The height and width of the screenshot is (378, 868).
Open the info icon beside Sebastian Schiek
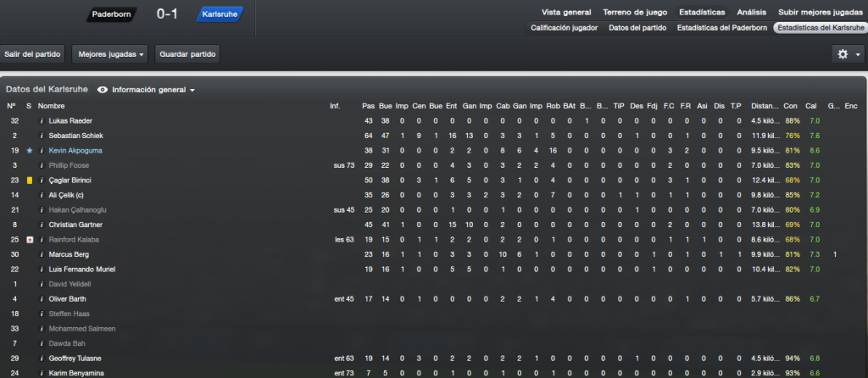42,136
